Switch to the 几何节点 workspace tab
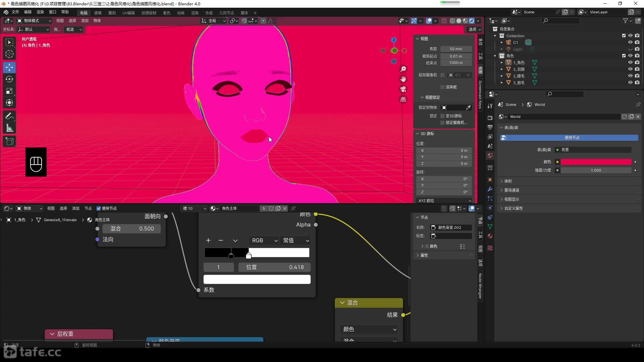The height and width of the screenshot is (362, 644). pos(227,13)
